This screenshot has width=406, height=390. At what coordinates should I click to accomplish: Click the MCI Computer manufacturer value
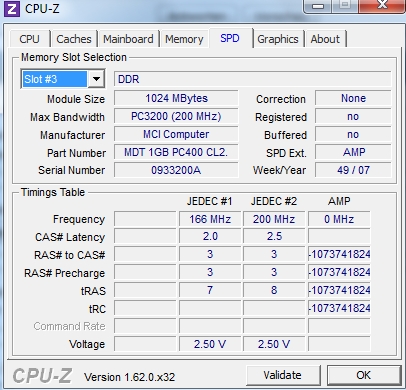[176, 134]
